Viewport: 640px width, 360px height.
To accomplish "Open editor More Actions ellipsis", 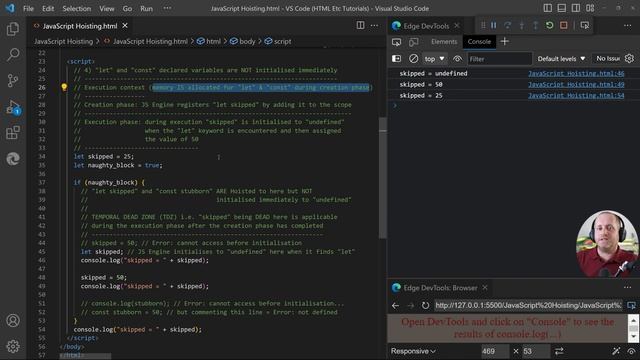I will [x=374, y=25].
